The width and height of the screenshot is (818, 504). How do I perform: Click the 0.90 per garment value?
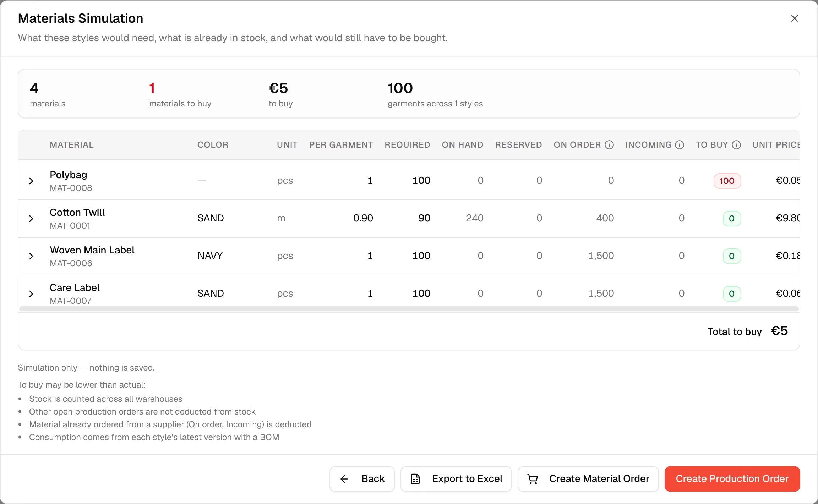[x=363, y=218]
